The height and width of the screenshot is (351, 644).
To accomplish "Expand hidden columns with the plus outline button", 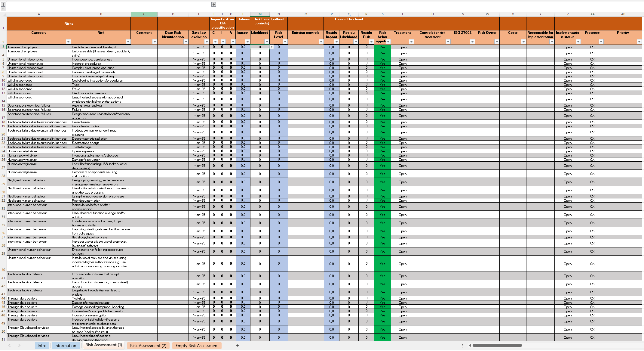I will pos(213,4).
